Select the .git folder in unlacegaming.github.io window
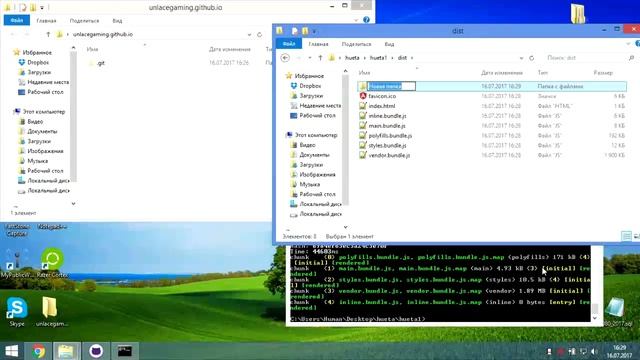This screenshot has width=640, height=360. [101, 63]
